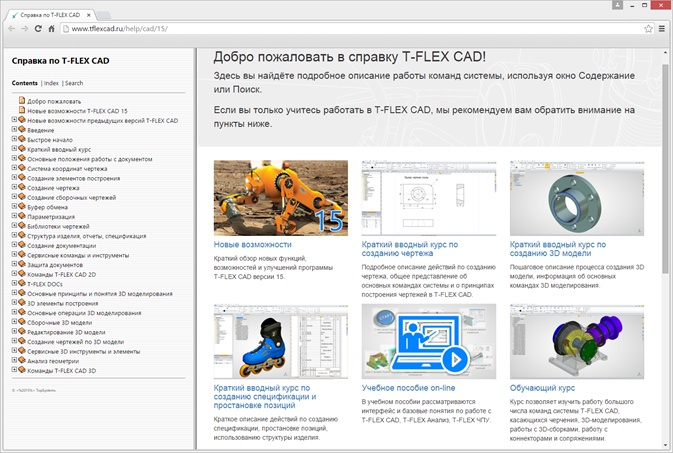Click book icon beside Параметризация

(22, 216)
